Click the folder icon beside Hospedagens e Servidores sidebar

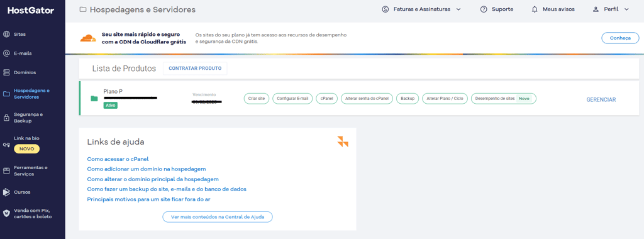(6, 94)
